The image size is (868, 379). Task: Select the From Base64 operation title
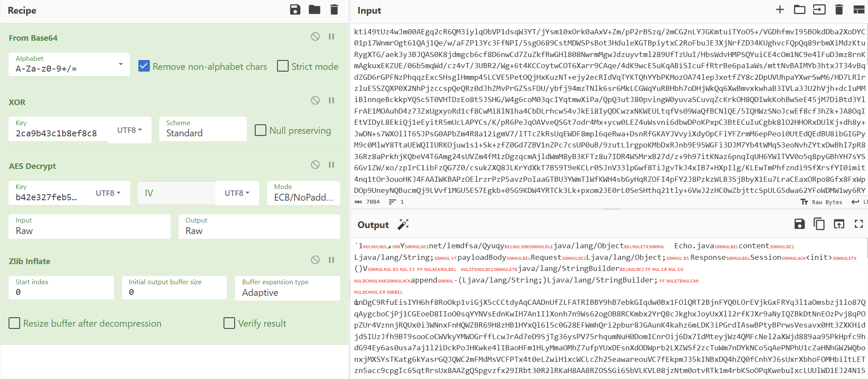33,38
